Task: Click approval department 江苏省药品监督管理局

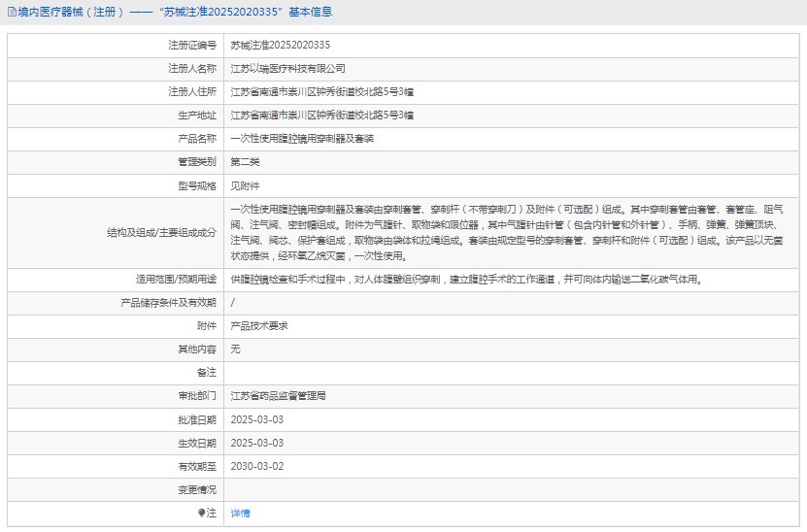Action: tap(278, 396)
